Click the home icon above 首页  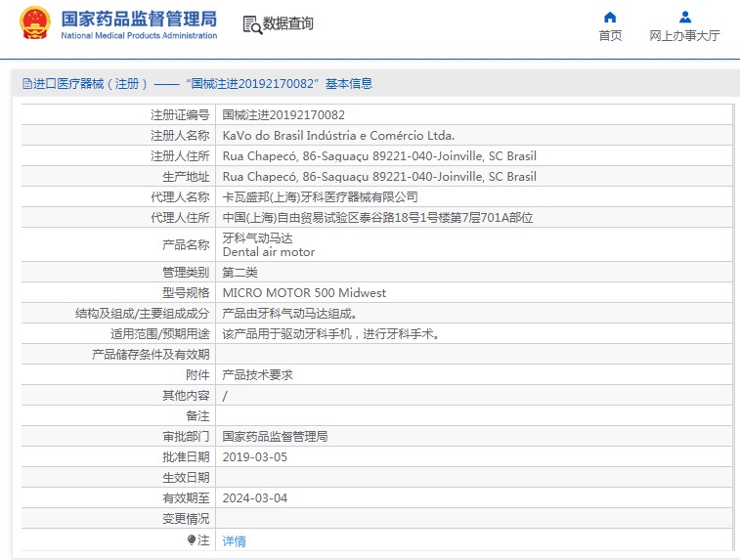click(x=610, y=18)
